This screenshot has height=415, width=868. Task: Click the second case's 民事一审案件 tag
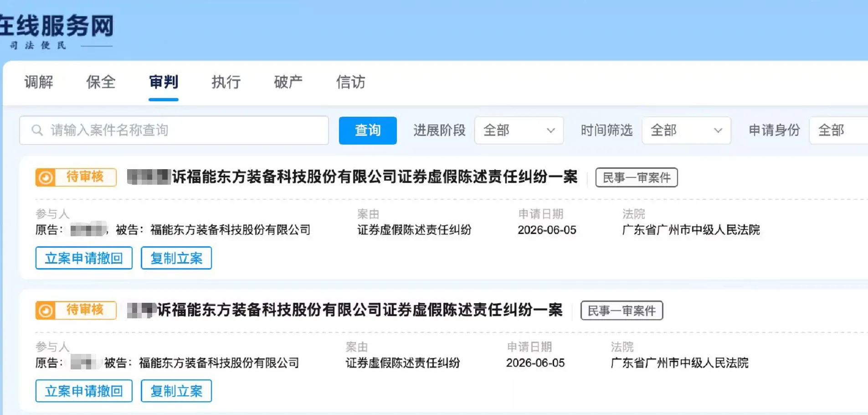[621, 311]
